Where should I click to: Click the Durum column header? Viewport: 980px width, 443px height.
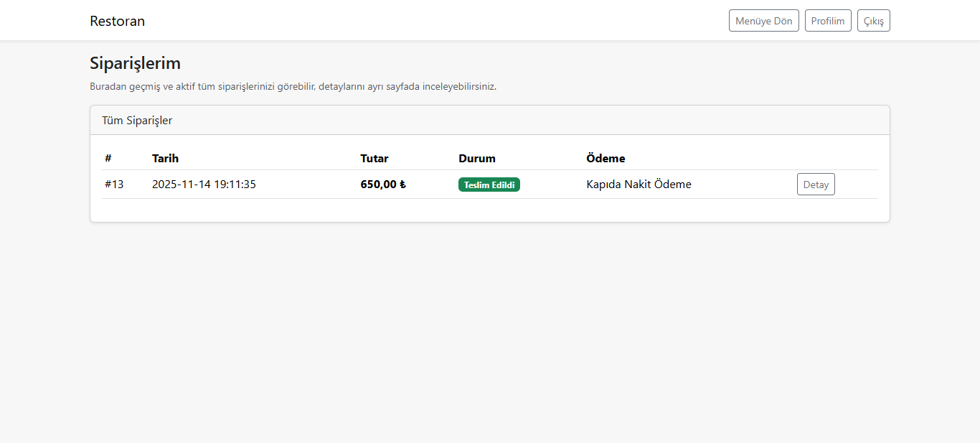476,159
